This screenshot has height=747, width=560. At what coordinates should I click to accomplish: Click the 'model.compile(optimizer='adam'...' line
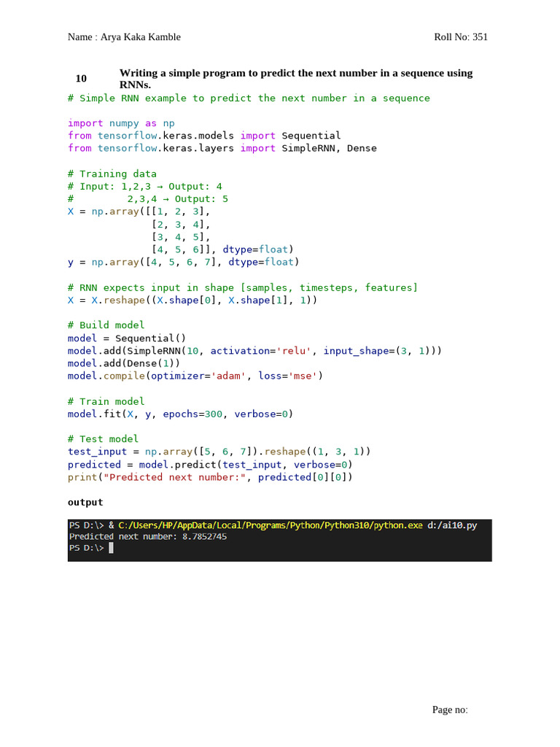click(195, 376)
